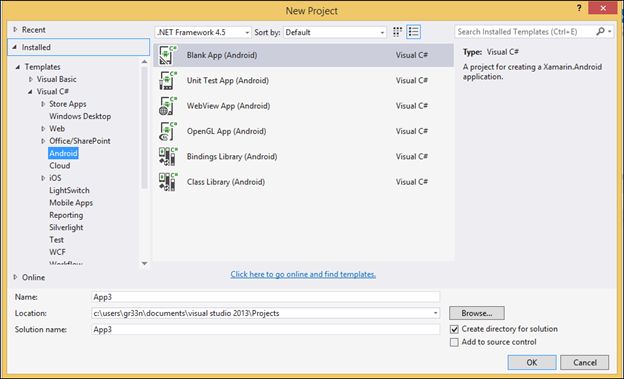The image size is (624, 379).
Task: Click the search magnifier icon
Action: click(600, 31)
